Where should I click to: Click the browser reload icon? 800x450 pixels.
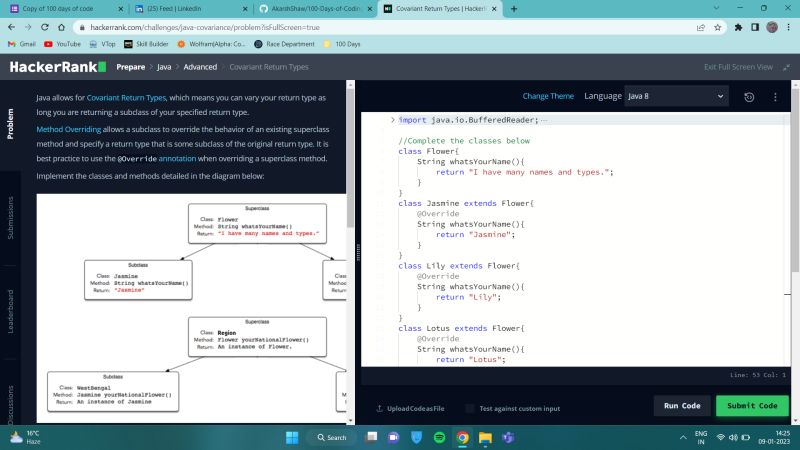pyautogui.click(x=50, y=27)
